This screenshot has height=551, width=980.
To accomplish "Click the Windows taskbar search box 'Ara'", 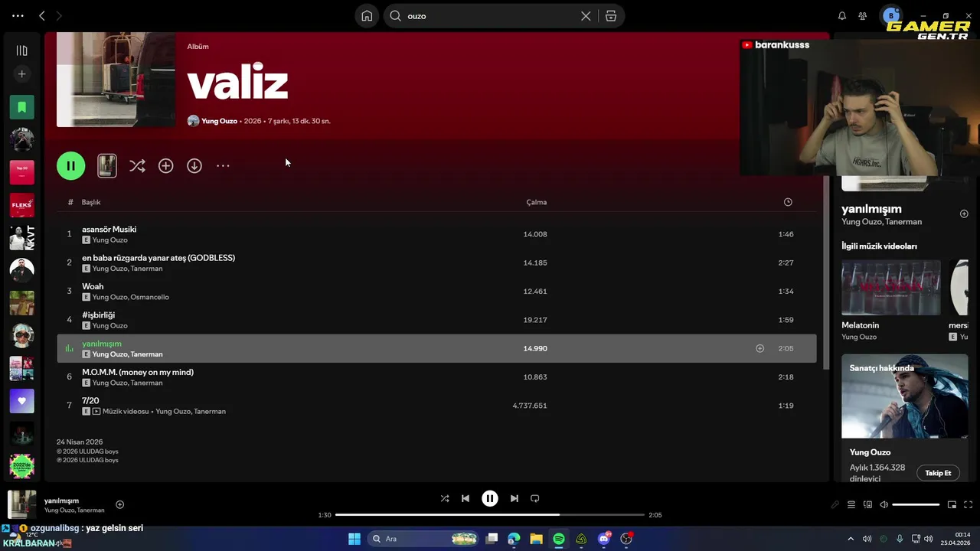I will pos(424,539).
